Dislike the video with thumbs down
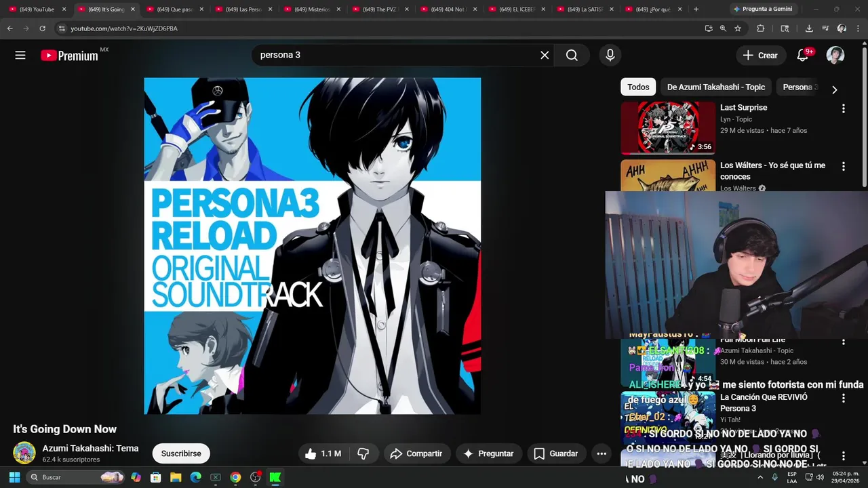 click(363, 453)
